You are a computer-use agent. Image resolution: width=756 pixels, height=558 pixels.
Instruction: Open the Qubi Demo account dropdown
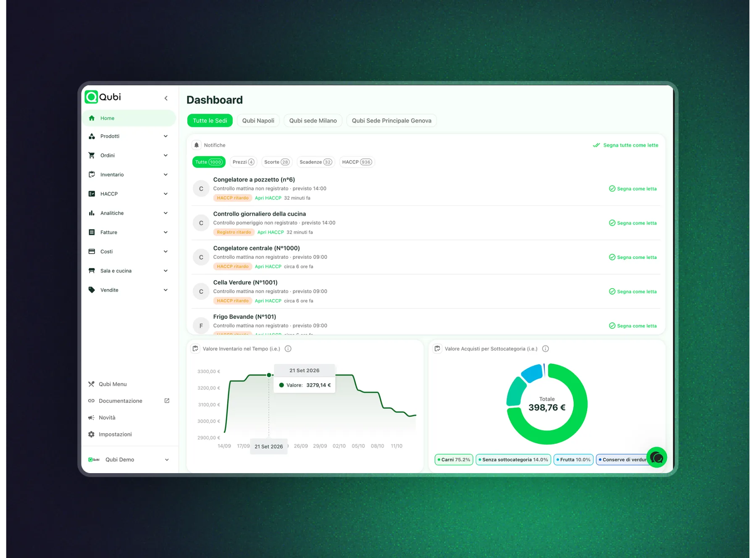point(129,460)
